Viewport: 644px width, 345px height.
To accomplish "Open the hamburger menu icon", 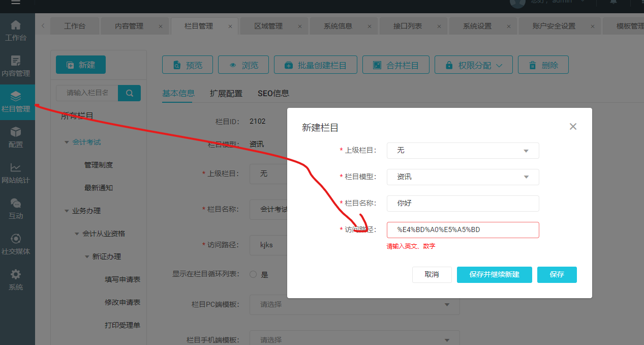I will pyautogui.click(x=16, y=2).
